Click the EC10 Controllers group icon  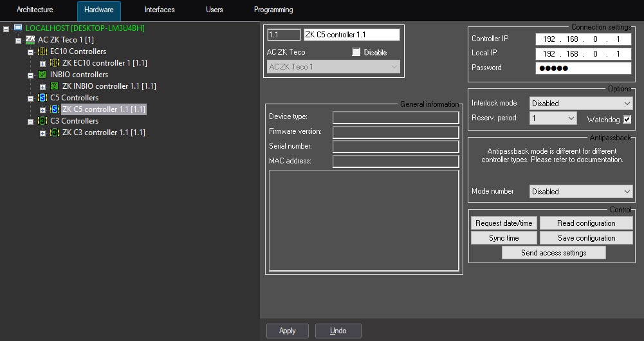pyautogui.click(x=42, y=51)
